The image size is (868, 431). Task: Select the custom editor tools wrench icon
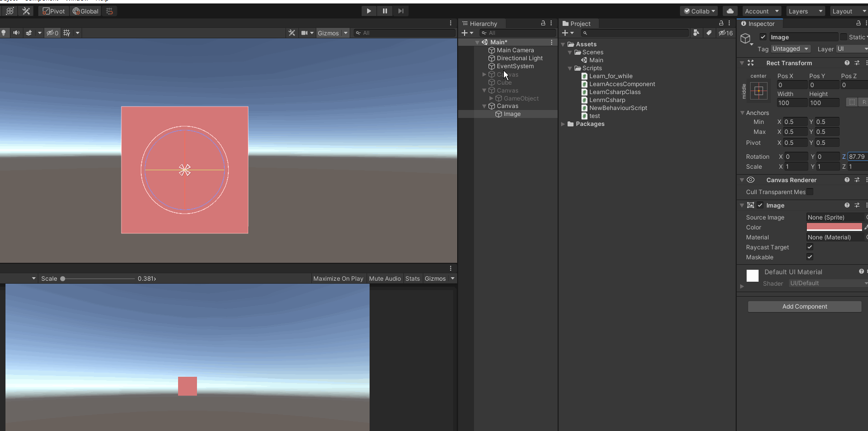26,11
